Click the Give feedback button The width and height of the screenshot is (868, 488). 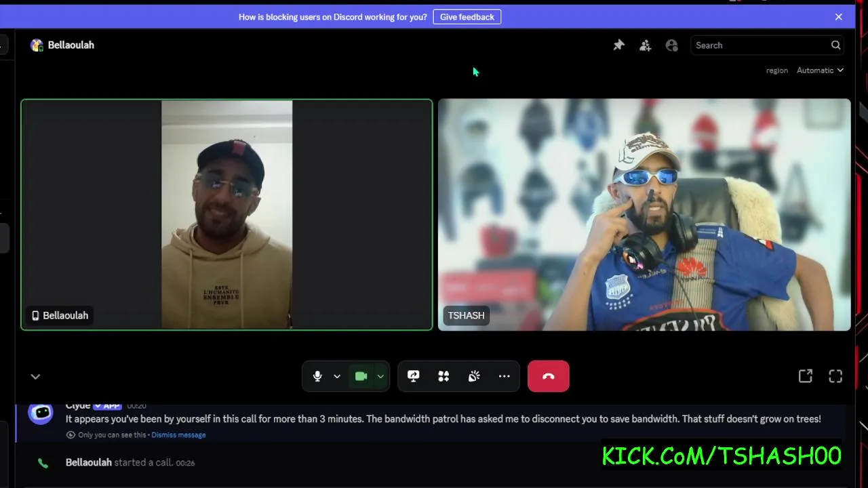click(467, 17)
